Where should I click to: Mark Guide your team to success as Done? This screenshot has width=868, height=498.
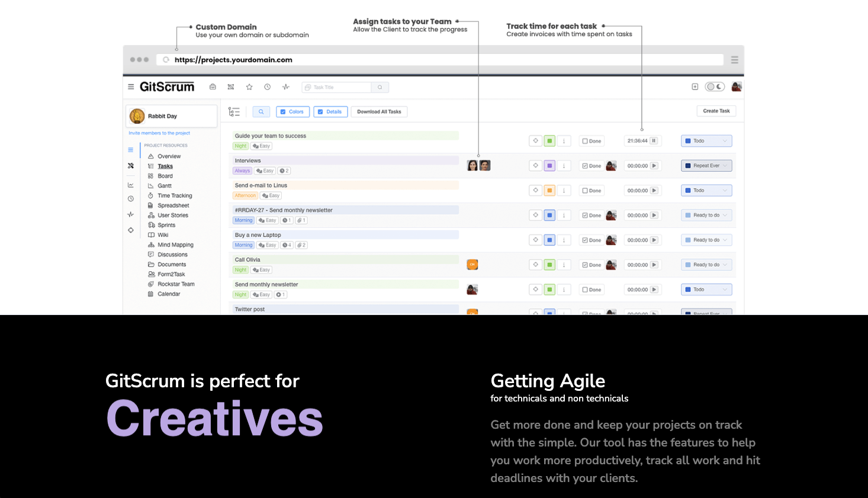tap(591, 141)
